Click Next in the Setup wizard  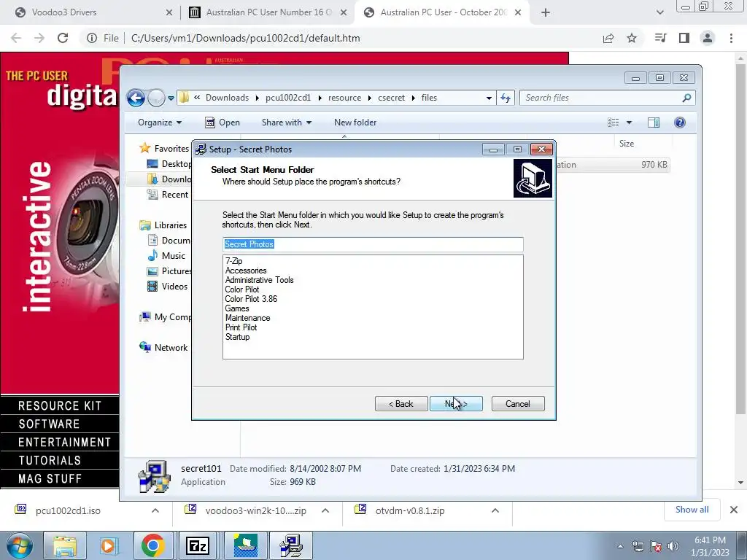[x=456, y=404]
